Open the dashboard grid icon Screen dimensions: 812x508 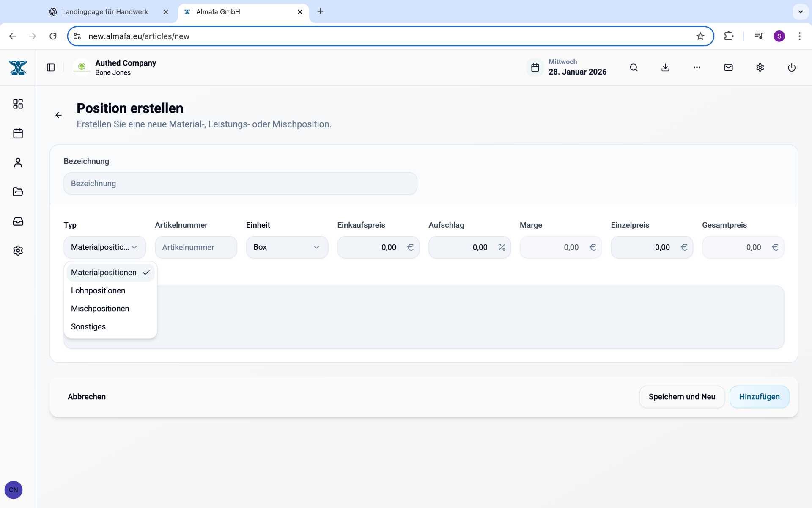pos(18,104)
